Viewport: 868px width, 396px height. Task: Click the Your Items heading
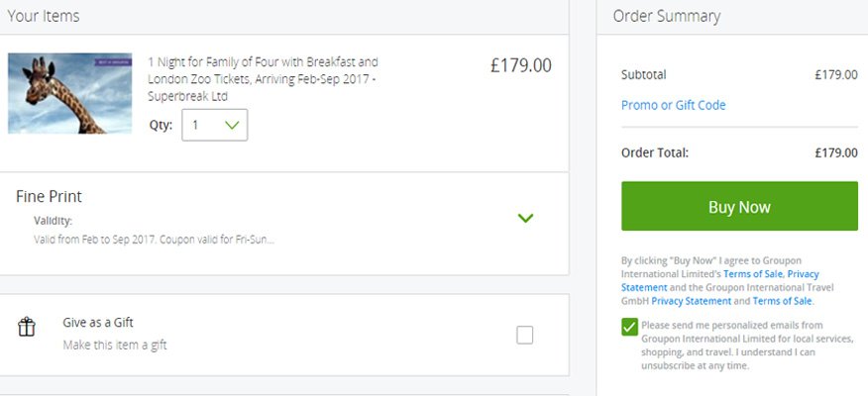[x=44, y=16]
